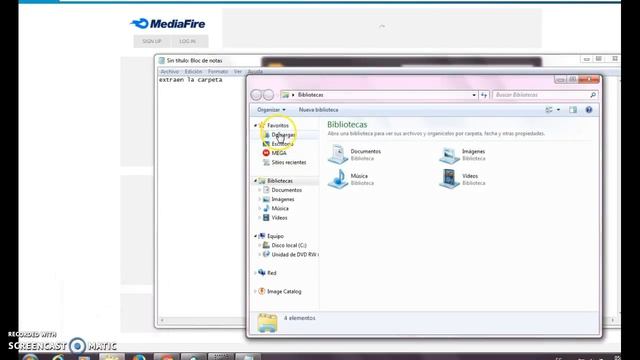Open Formato menu in Bloc de notas

[218, 71]
